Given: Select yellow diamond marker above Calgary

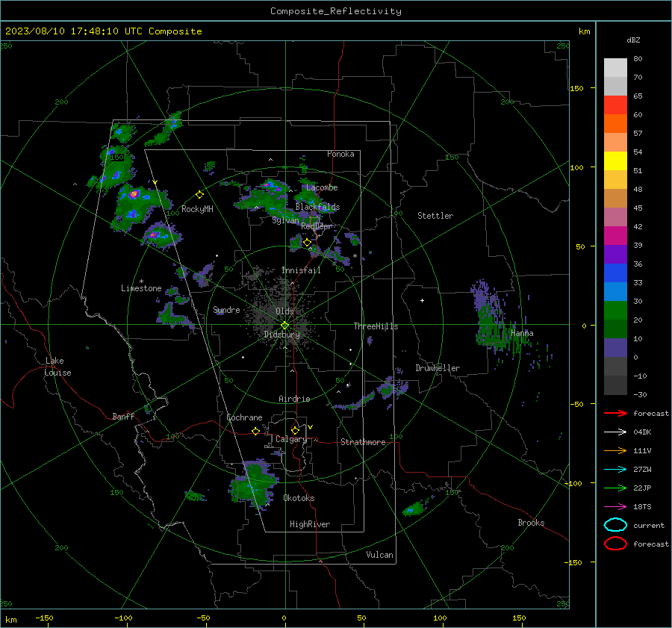Looking at the screenshot, I should (x=295, y=430).
